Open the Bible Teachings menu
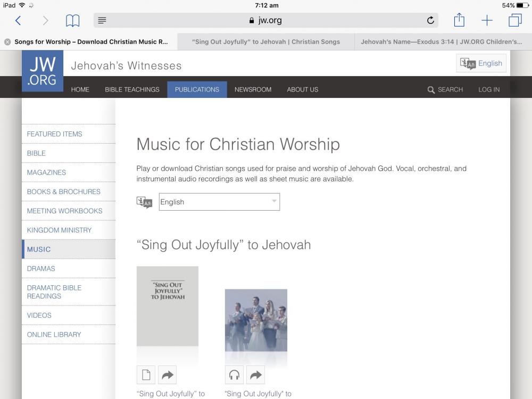Viewport: 532px width, 399px height. pyautogui.click(x=132, y=89)
